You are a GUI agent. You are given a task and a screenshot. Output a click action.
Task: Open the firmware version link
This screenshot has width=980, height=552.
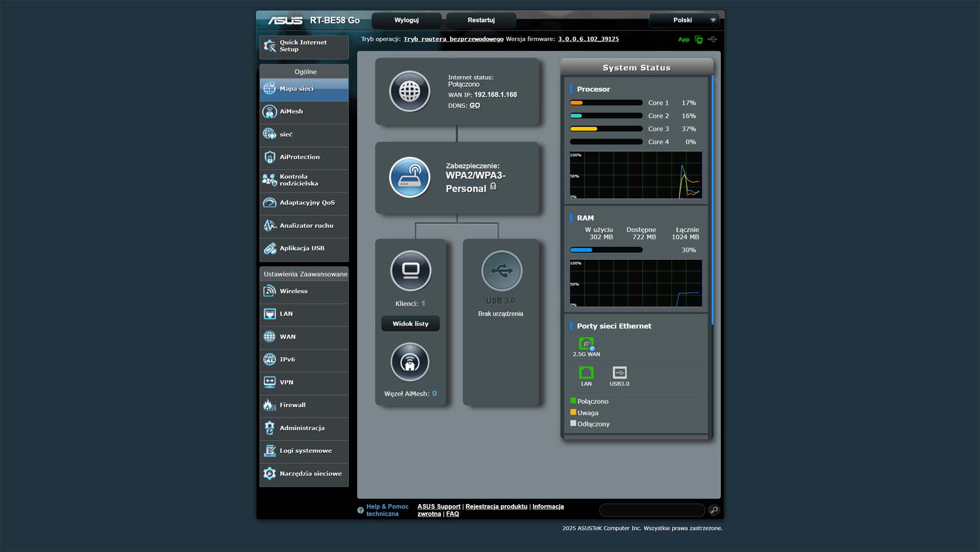[x=588, y=39]
